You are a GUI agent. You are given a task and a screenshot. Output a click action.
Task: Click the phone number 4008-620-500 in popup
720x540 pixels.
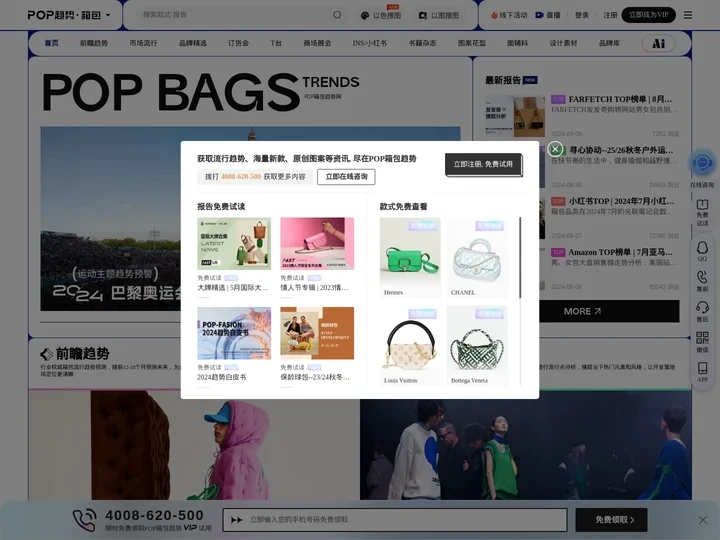coord(241,177)
